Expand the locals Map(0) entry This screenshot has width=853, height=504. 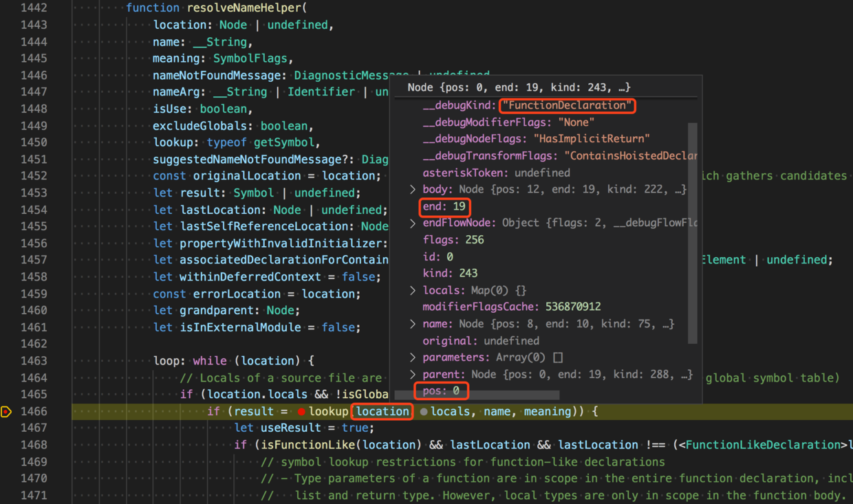click(411, 289)
